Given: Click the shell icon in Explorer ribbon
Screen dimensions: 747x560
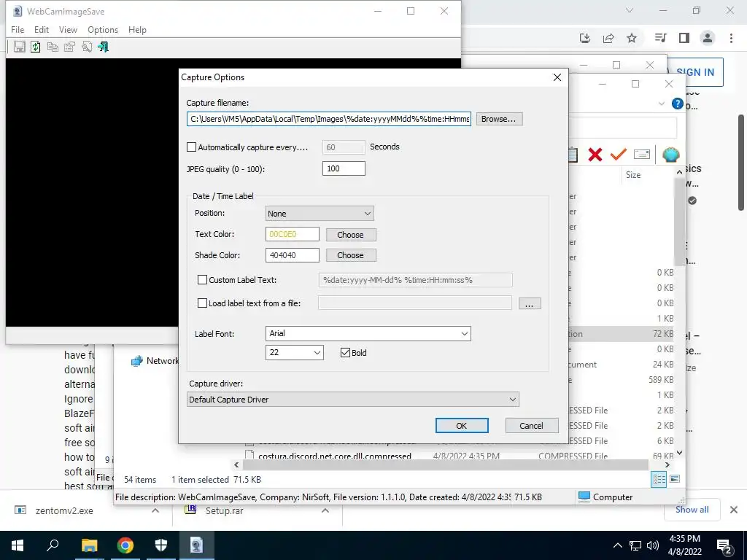Looking at the screenshot, I should point(671,155).
